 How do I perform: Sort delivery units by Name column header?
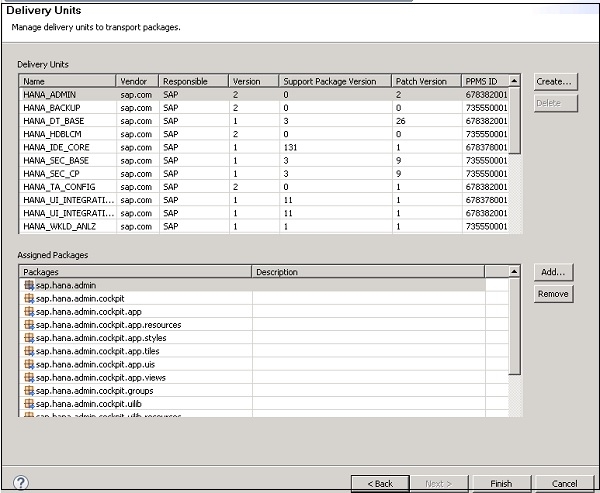[67, 81]
